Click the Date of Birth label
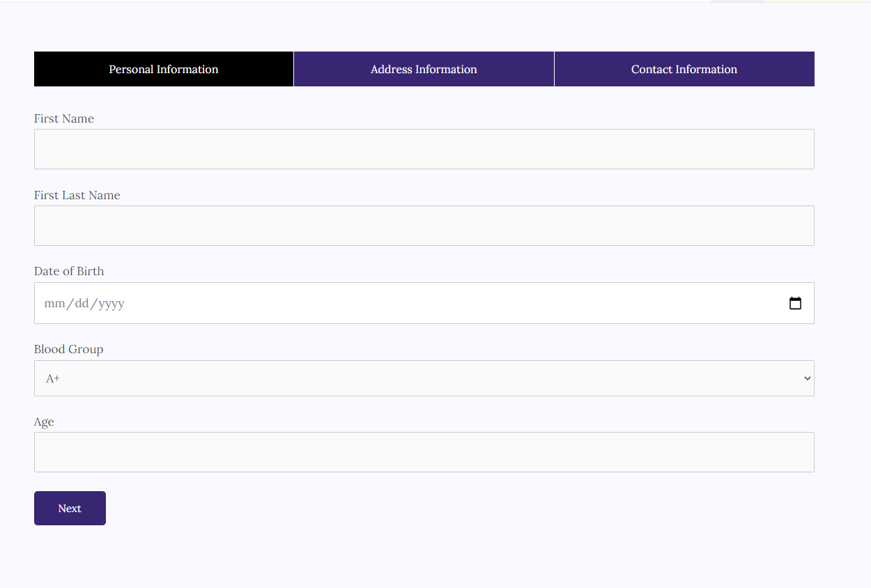The image size is (871, 588). (x=68, y=271)
